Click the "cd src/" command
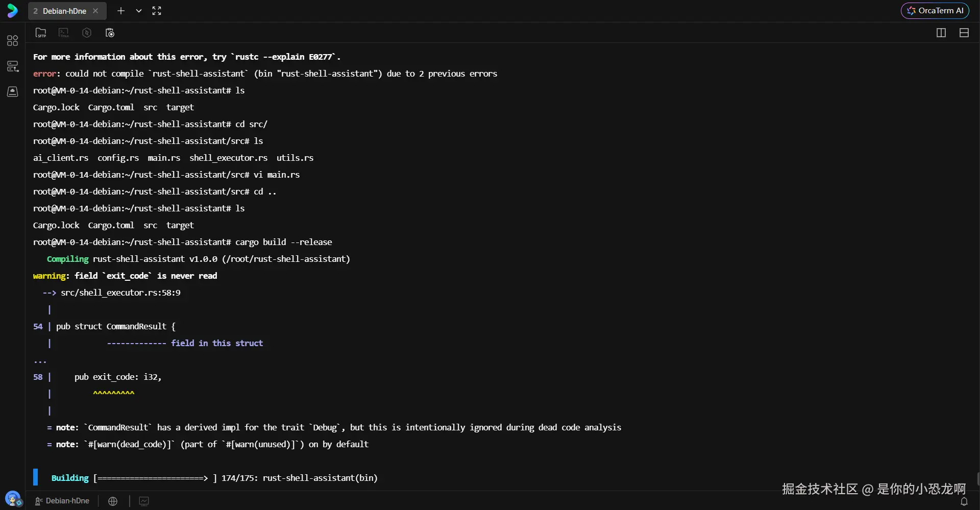The width and height of the screenshot is (980, 510). (x=251, y=124)
